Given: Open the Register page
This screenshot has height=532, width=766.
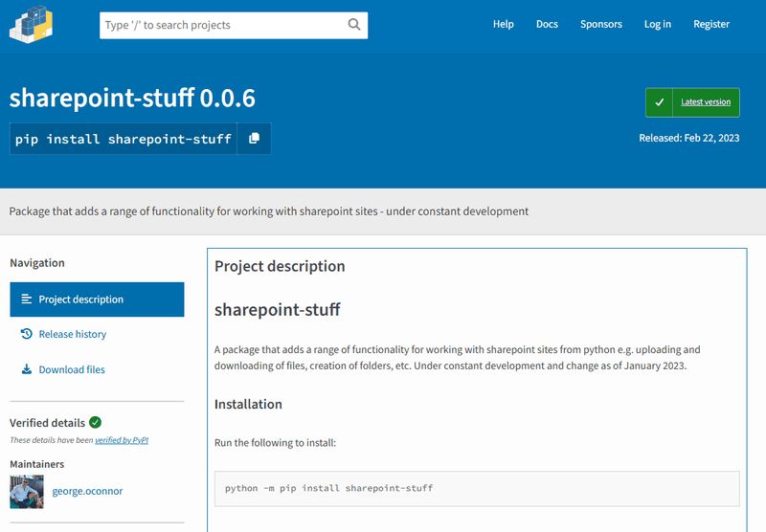Looking at the screenshot, I should click(711, 24).
